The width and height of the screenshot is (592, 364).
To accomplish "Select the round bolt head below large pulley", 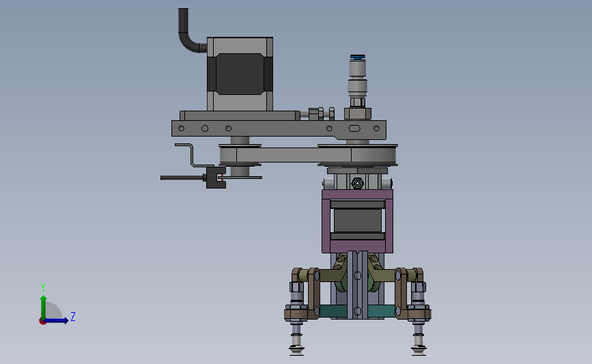I will (x=358, y=184).
